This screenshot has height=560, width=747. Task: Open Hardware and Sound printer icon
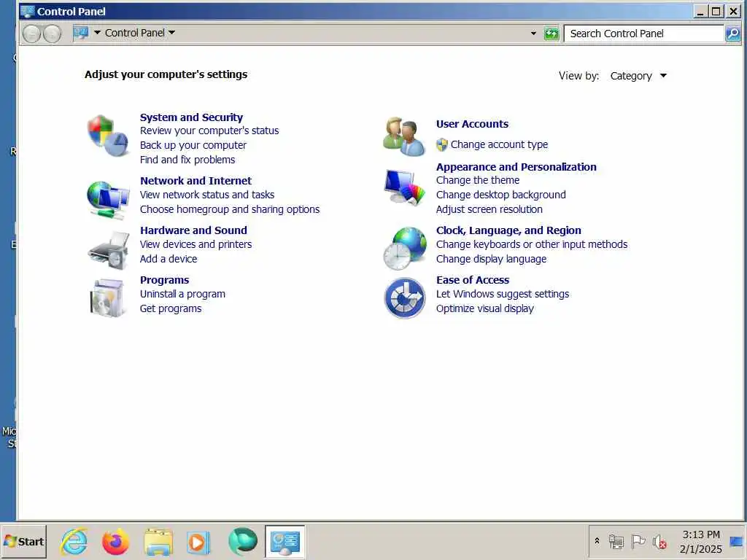pyautogui.click(x=109, y=251)
